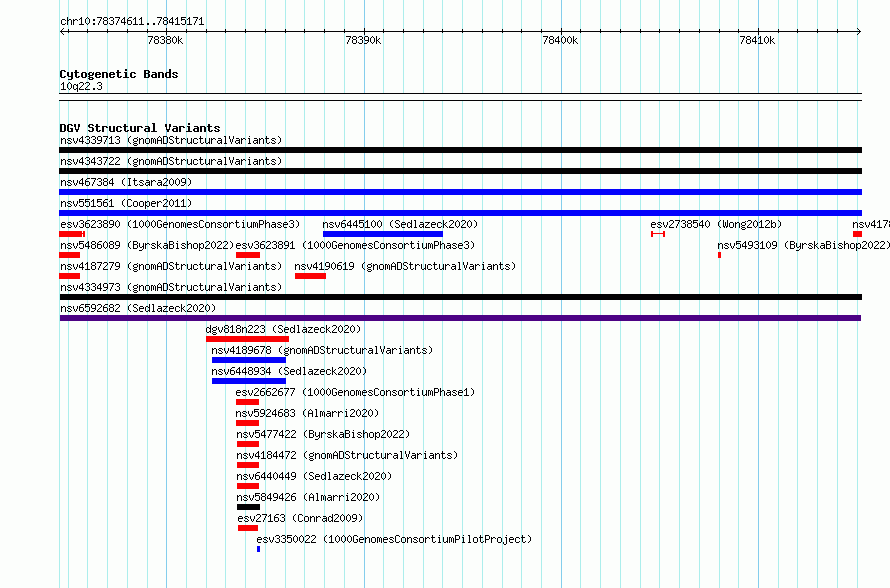Select the red bar under nsv5477422

point(248,444)
